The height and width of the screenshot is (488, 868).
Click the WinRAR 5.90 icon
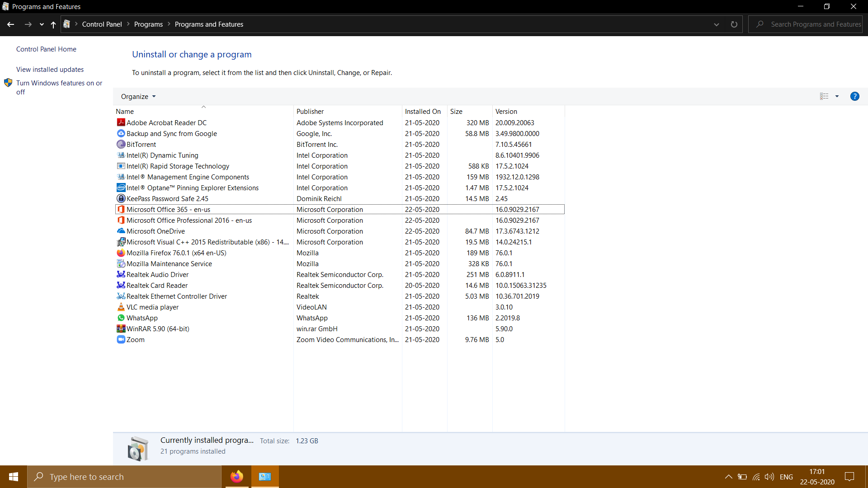(x=121, y=328)
